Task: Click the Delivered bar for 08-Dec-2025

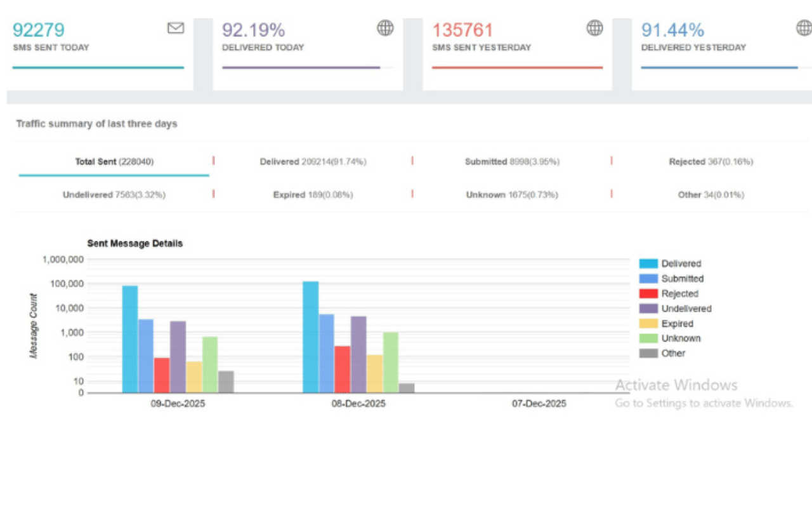Action: pos(311,337)
